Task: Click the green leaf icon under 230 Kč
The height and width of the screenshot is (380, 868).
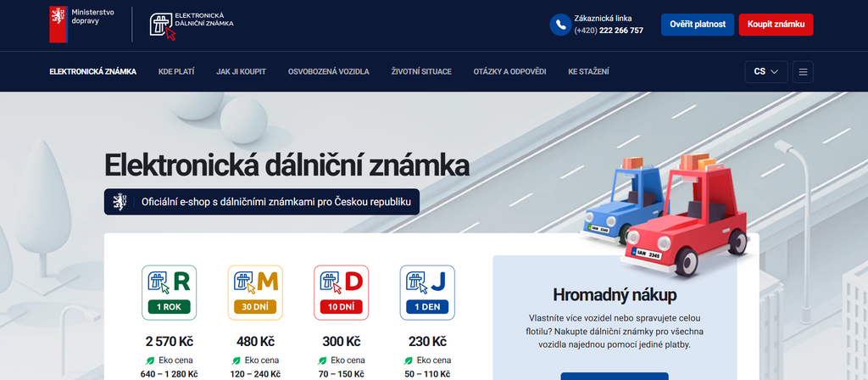Action: [x=409, y=360]
